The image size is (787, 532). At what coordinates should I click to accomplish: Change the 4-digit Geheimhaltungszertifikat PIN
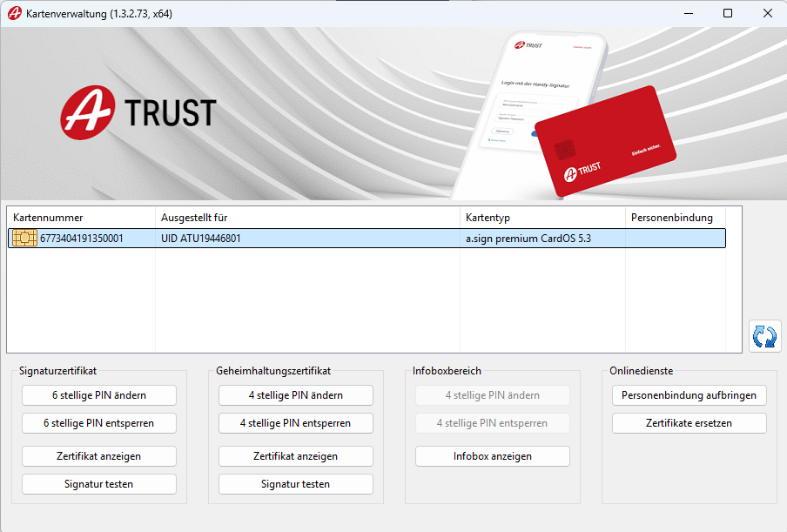coord(296,395)
